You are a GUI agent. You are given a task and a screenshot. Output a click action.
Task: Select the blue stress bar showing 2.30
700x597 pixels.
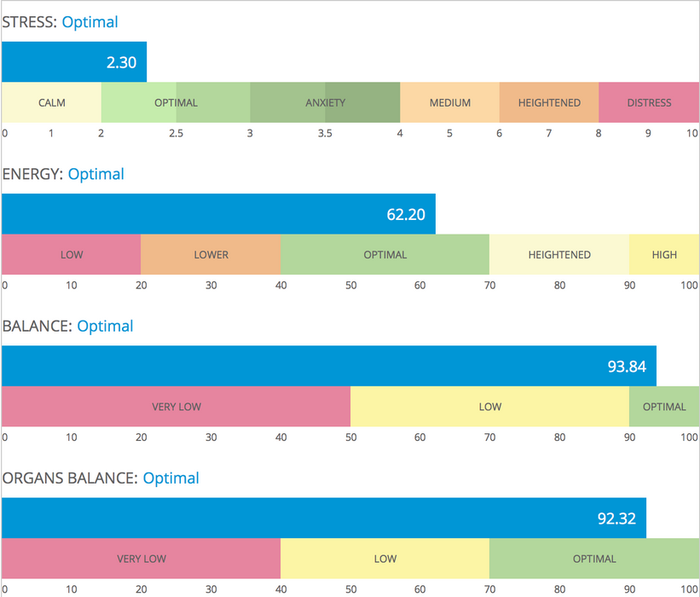pyautogui.click(x=74, y=62)
